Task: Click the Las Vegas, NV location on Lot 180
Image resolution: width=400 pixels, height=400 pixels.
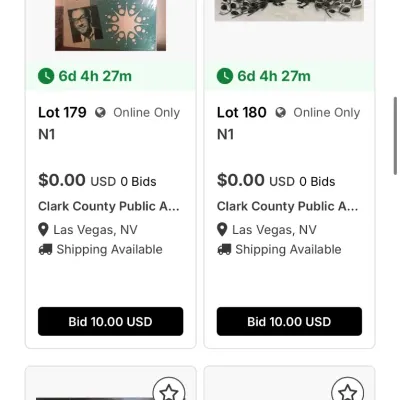Action: pyautogui.click(x=274, y=230)
